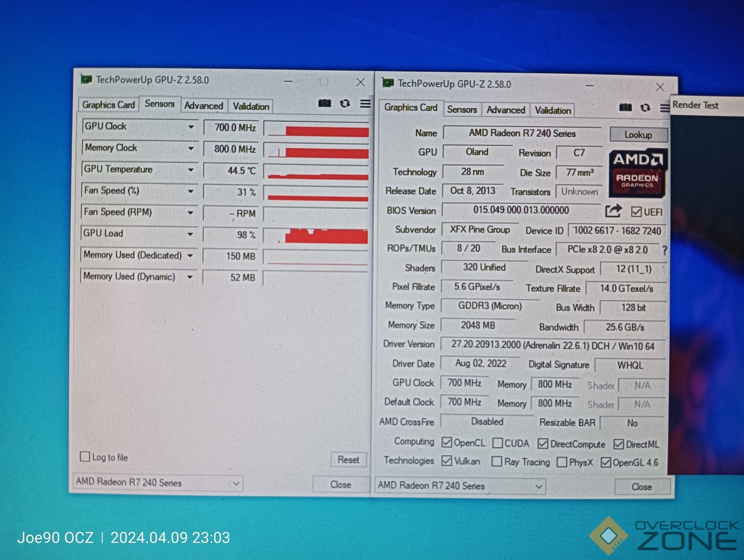This screenshot has width=744, height=560.
Task: Toggle the DirectCompute checkbox
Action: pyautogui.click(x=543, y=443)
